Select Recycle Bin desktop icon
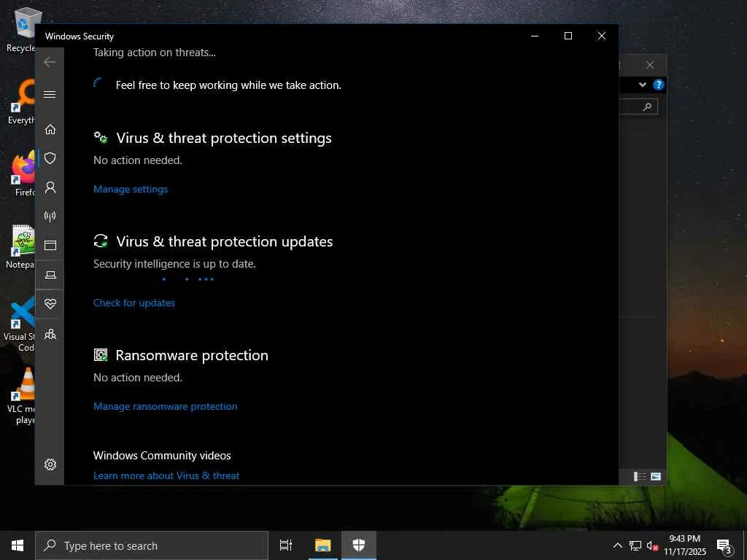The image size is (747, 560). (21, 29)
